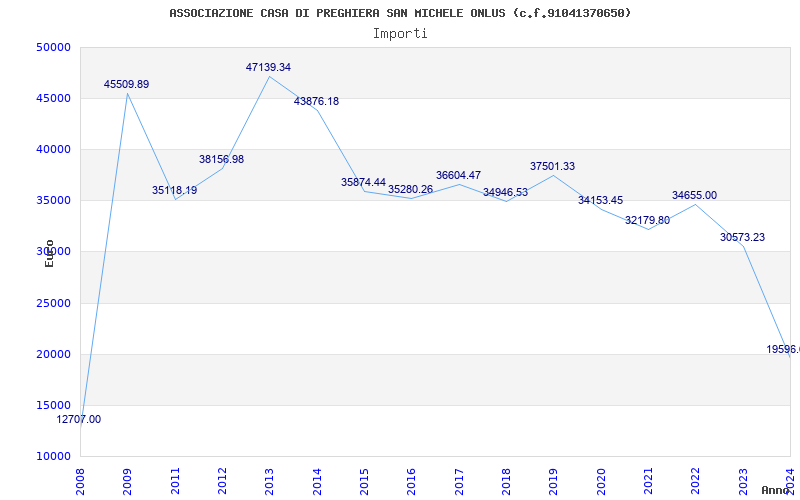This screenshot has width=800, height=500.
Task: Select the 25000 y-axis tick label
Action: pos(53,303)
